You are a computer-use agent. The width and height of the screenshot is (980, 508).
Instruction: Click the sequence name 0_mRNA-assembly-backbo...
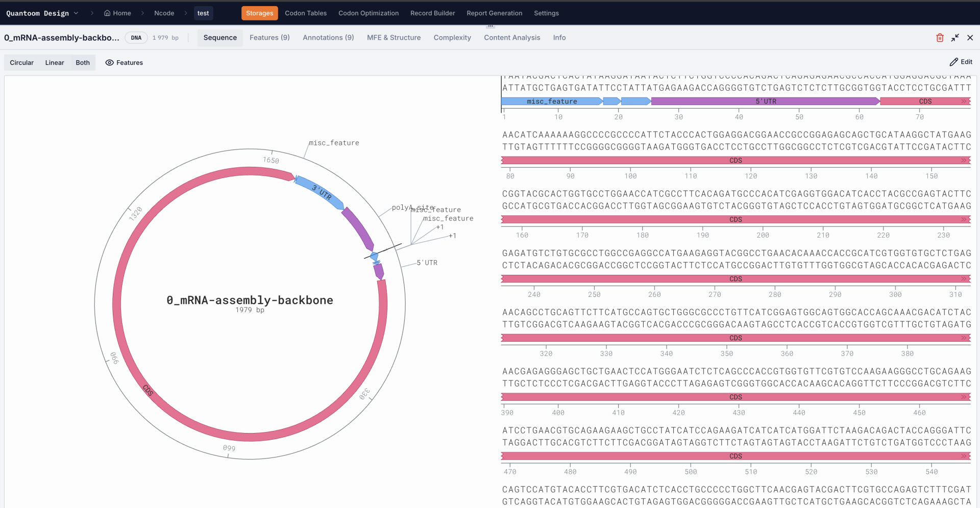(62, 38)
